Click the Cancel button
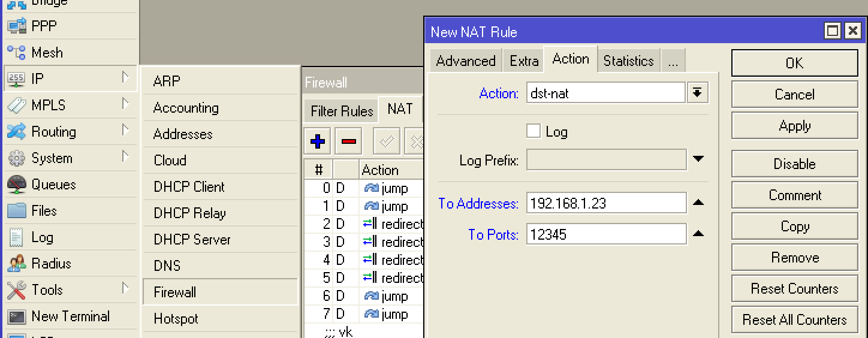Screen dimensions: 868x338 tap(795, 94)
